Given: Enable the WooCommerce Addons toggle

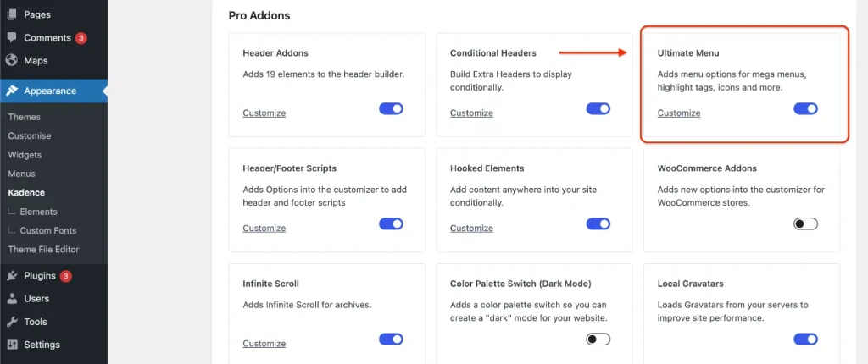Looking at the screenshot, I should point(805,223).
